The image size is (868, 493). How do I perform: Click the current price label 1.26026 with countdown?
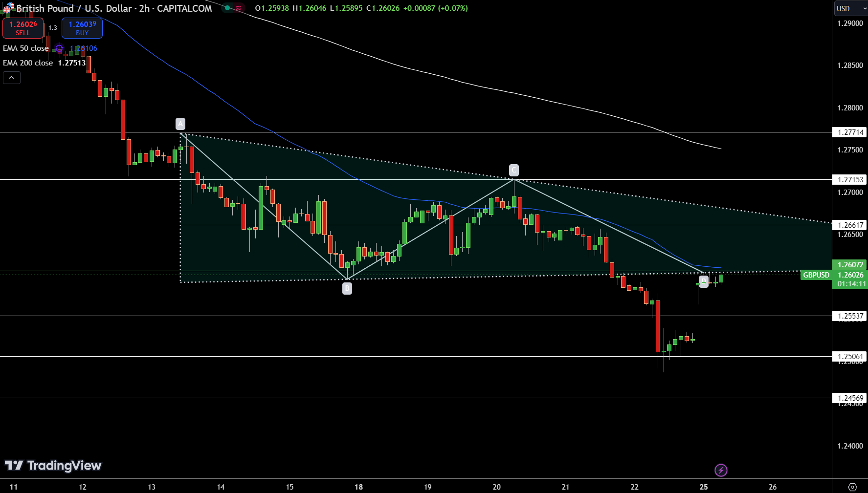[x=850, y=279]
